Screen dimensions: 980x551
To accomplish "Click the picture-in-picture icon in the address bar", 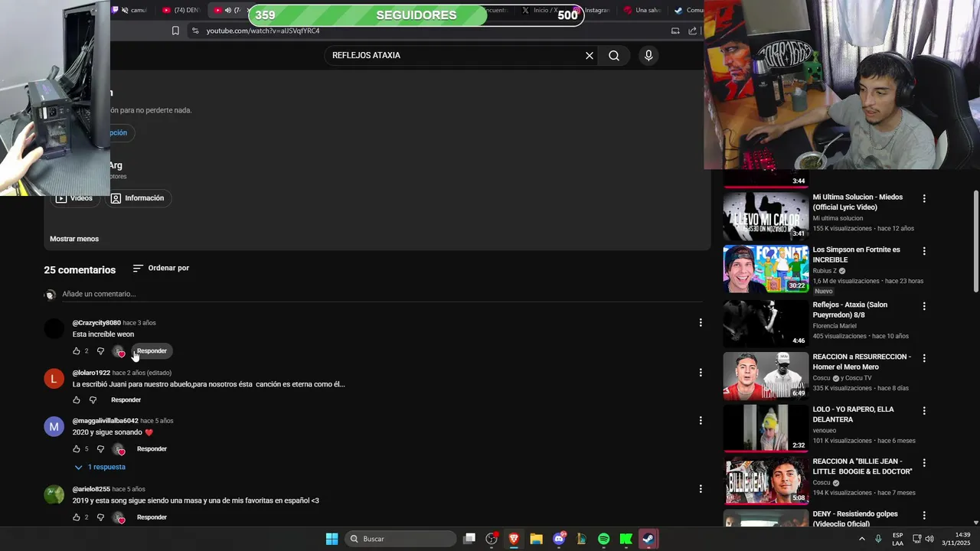I will pos(675,31).
